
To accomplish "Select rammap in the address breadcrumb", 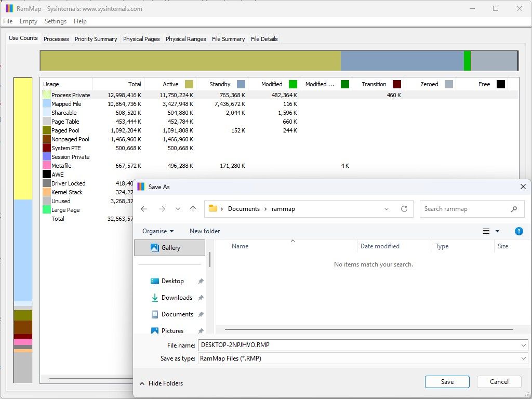I will (x=283, y=209).
